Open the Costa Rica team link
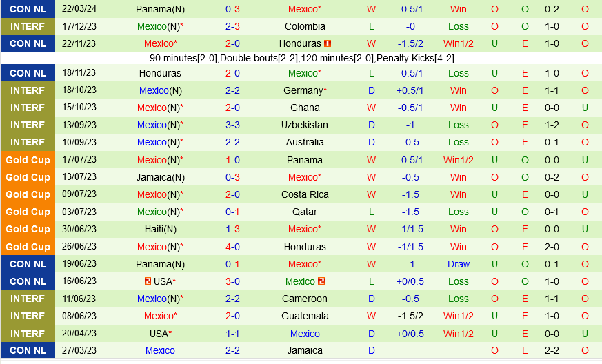The width and height of the screenshot is (602, 364). coord(305,194)
